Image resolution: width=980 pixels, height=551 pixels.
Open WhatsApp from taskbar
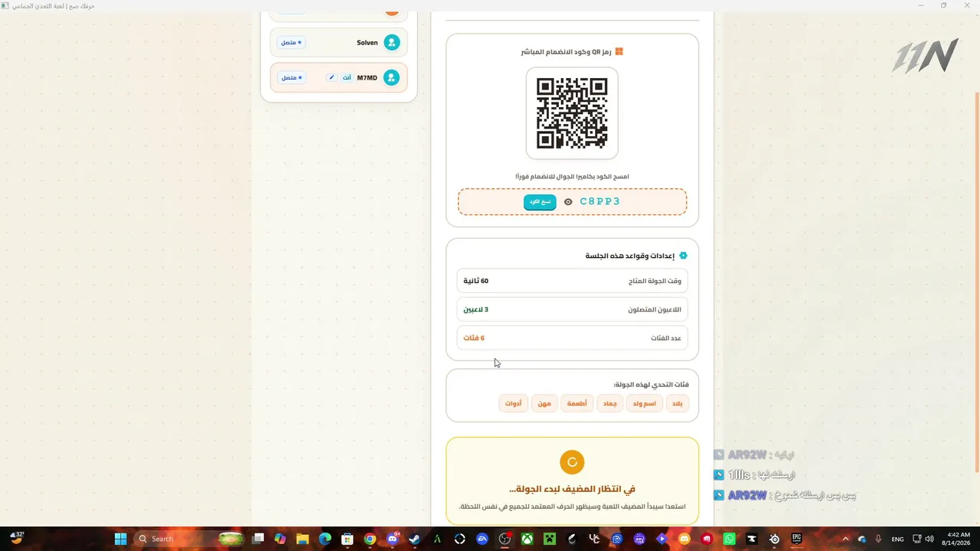(x=730, y=539)
